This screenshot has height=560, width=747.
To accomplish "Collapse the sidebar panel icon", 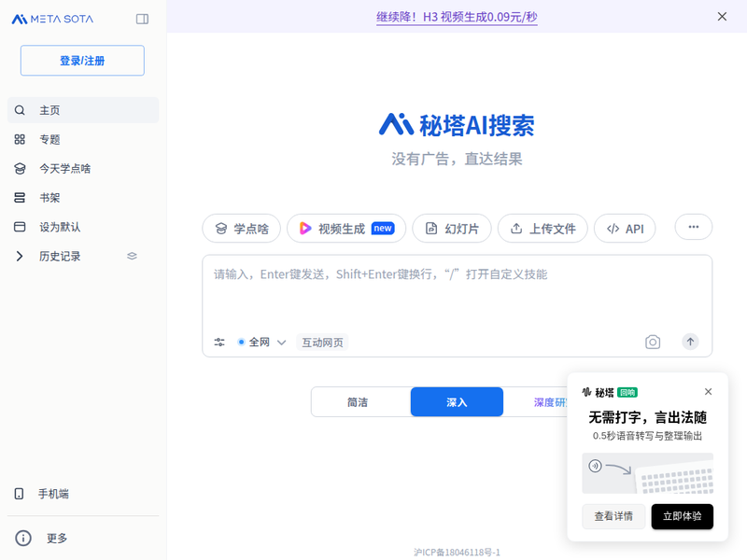I will pyautogui.click(x=142, y=19).
